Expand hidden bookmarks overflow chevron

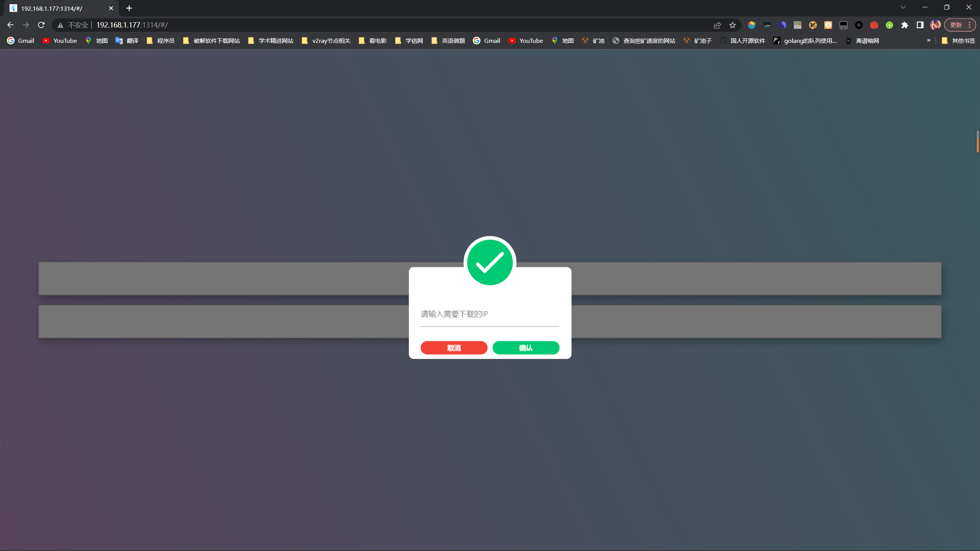point(928,41)
